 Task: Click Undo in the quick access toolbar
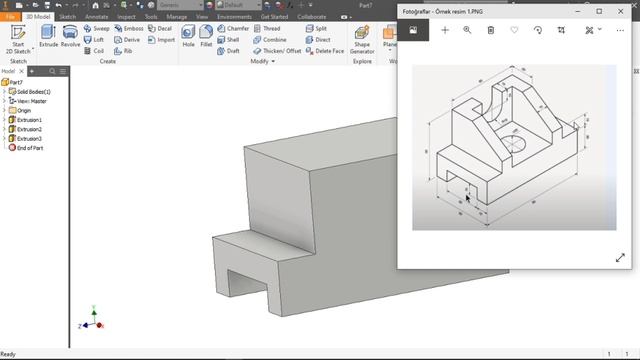(59, 5)
